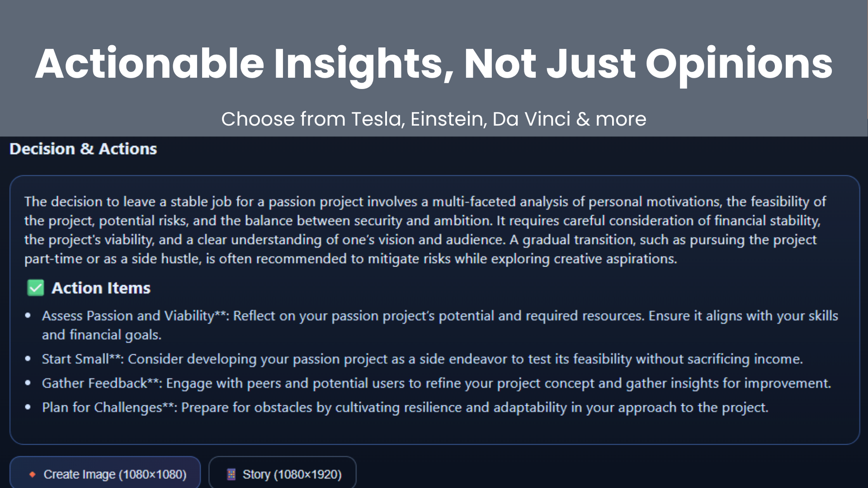Click the Action Items heading text

tap(101, 288)
